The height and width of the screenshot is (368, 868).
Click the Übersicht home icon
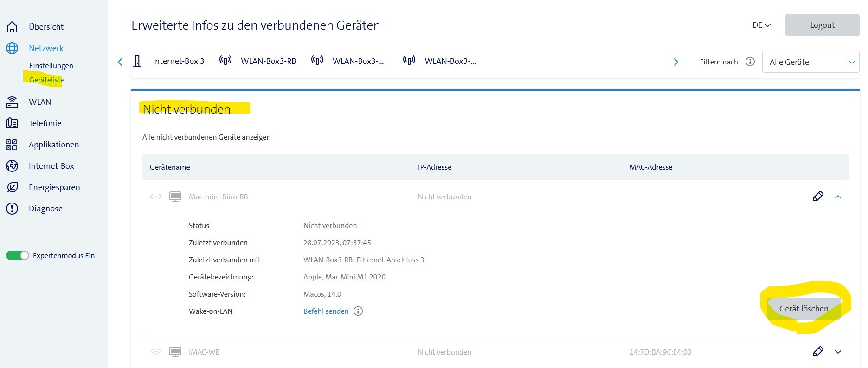(12, 27)
